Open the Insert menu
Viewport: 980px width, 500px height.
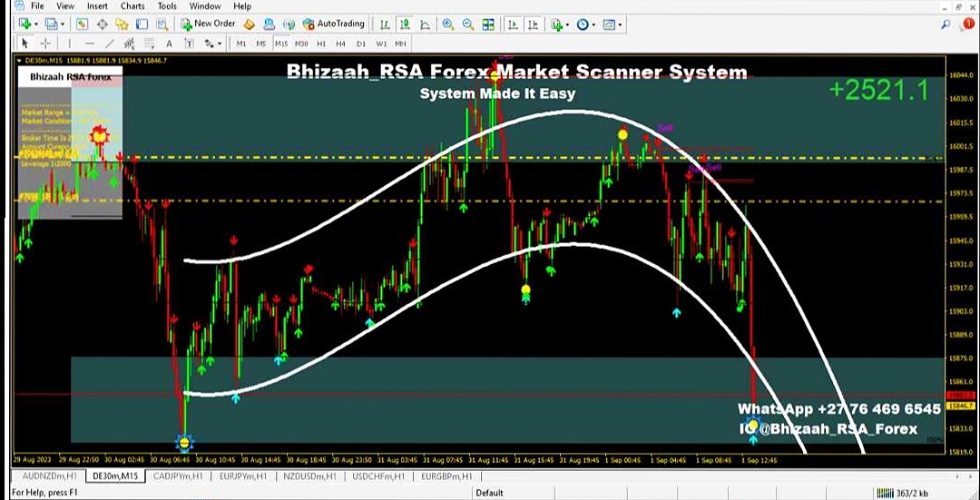(97, 6)
